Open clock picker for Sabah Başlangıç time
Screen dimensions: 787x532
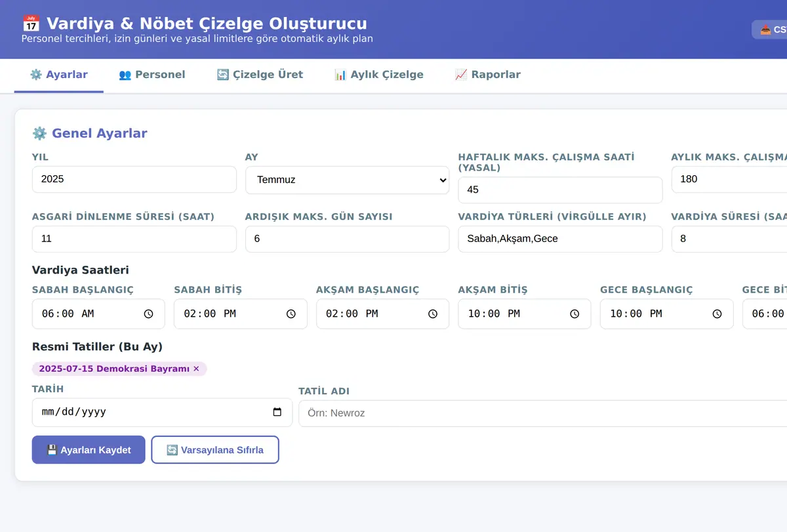[x=149, y=314]
